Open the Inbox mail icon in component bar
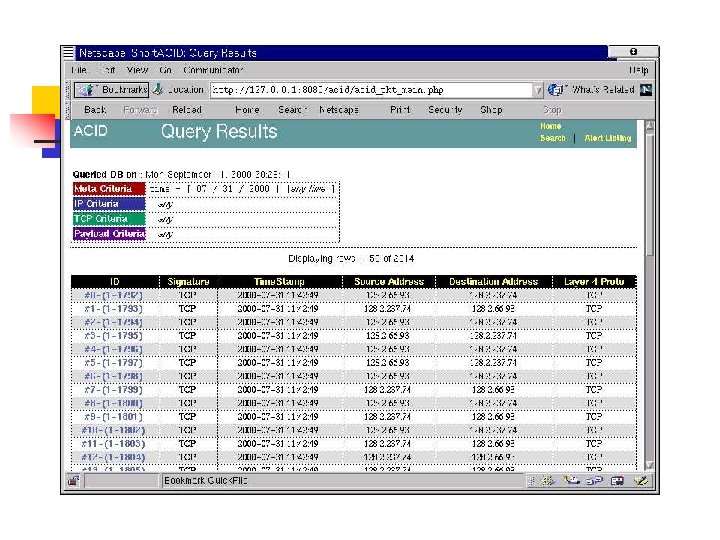 pos(571,481)
